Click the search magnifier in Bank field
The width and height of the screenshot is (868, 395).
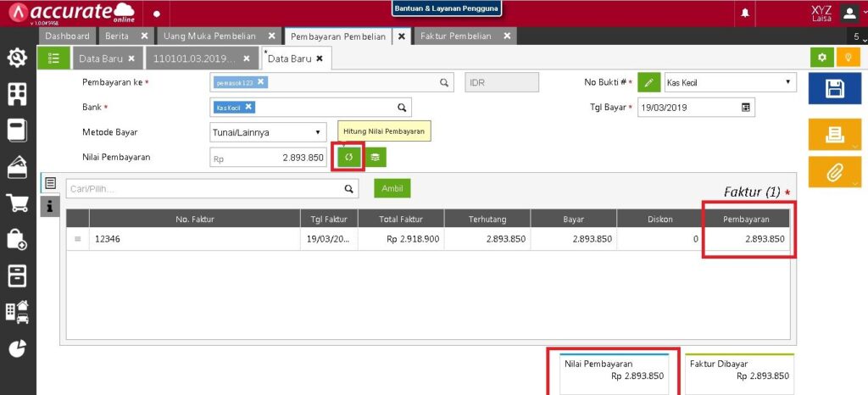tap(402, 108)
